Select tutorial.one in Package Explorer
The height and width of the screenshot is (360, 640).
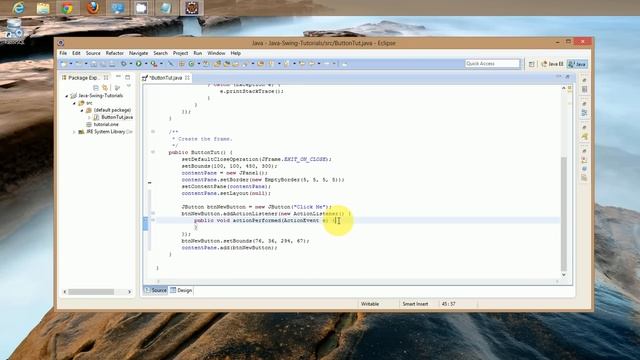(x=106, y=124)
